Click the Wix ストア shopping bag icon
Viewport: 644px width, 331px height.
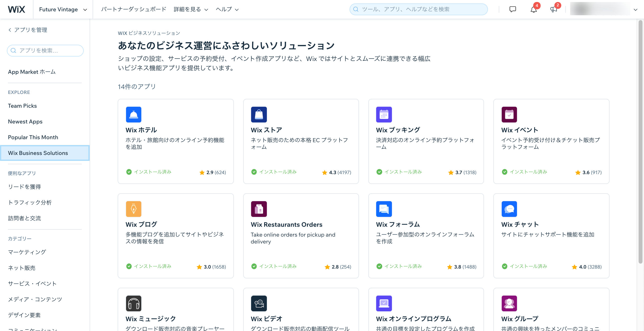click(259, 114)
